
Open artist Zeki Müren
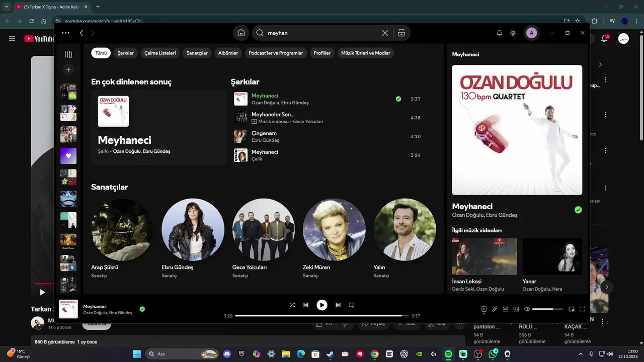[334, 230]
